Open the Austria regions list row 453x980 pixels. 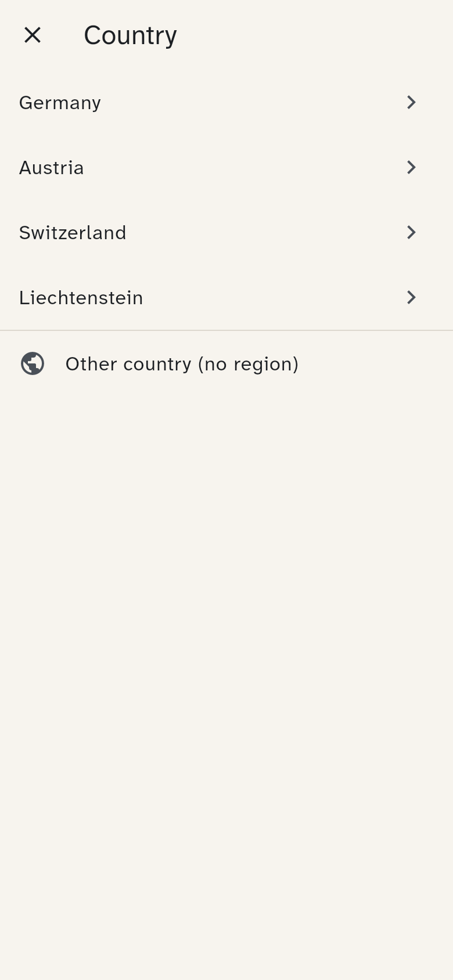227,167
